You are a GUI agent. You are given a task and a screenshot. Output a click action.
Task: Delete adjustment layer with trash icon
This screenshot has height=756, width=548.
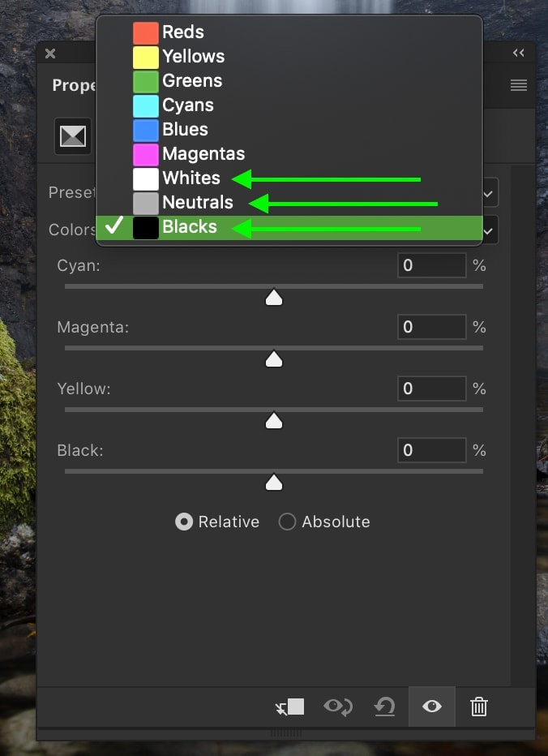478,707
